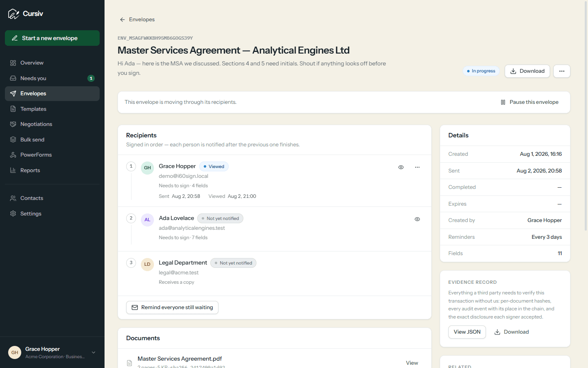Click Legal Department's LD avatar
The image size is (588, 368).
coord(147,264)
